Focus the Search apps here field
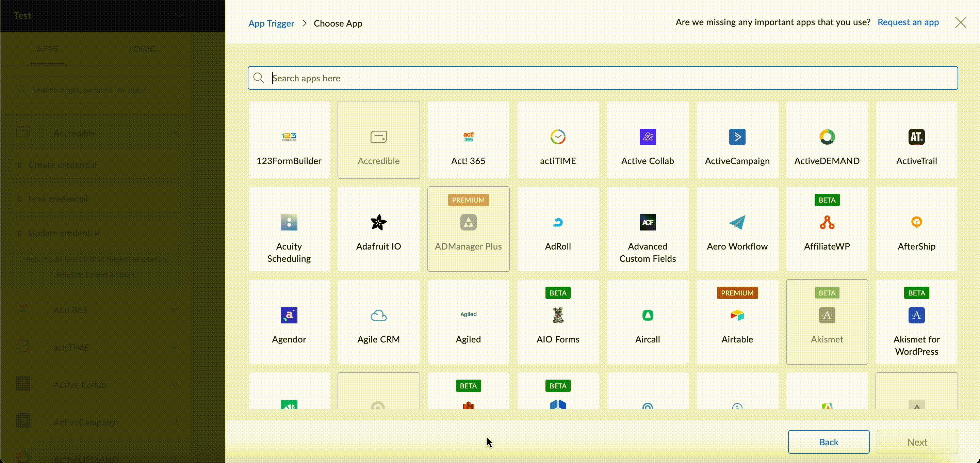 pyautogui.click(x=603, y=78)
